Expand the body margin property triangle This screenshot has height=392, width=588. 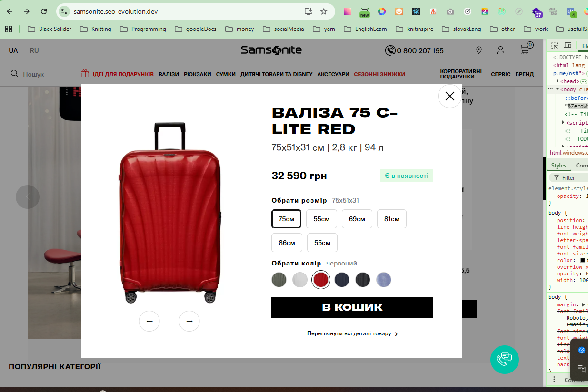pos(584,304)
